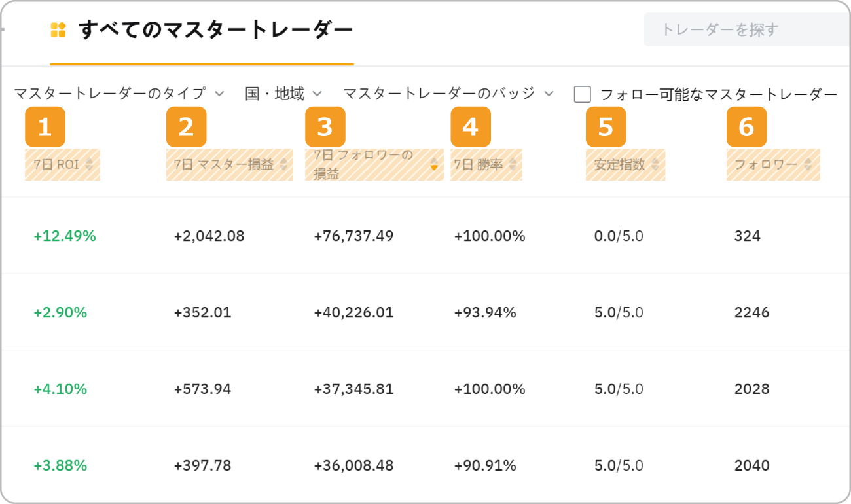Image resolution: width=851 pixels, height=504 pixels.
Task: Focus the トレーダーを探す search field
Action: pyautogui.click(x=748, y=29)
